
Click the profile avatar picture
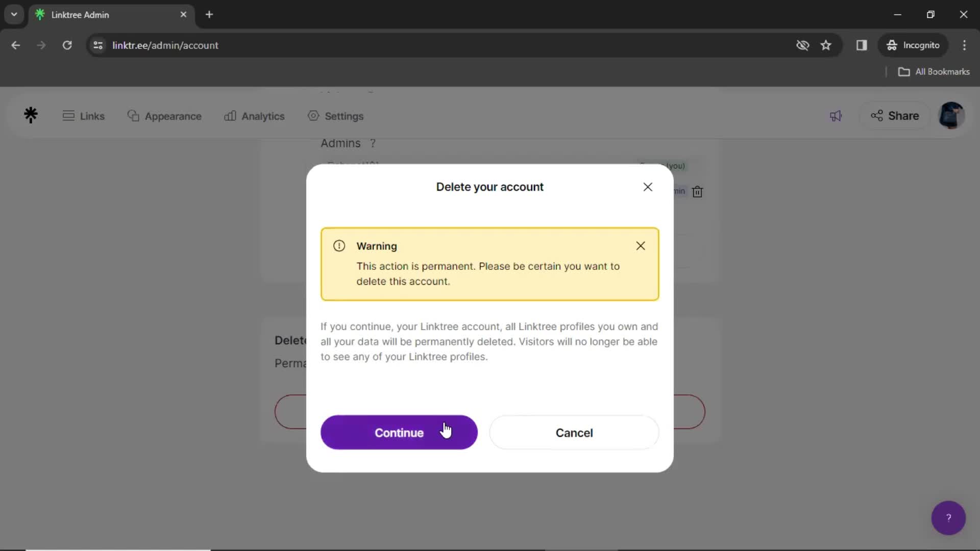(951, 115)
